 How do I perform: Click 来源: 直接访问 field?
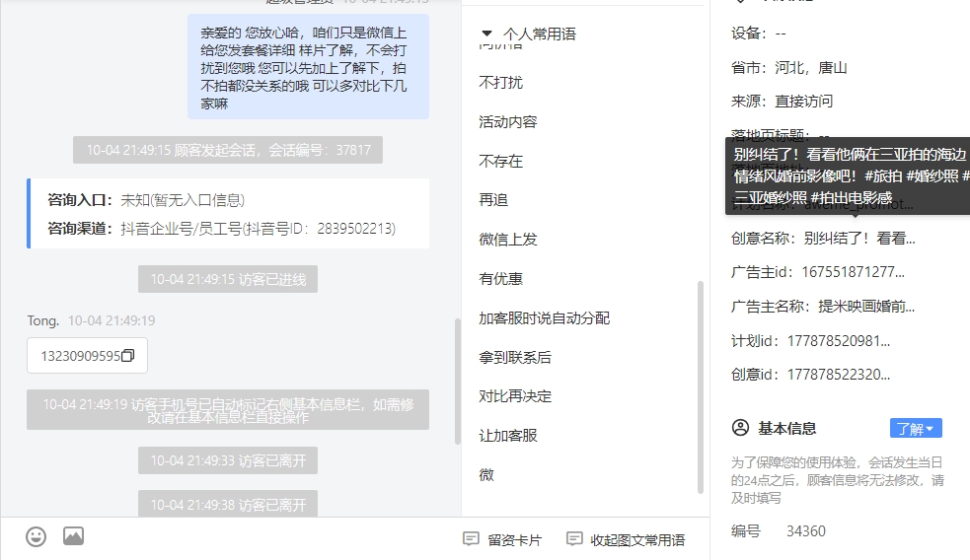click(782, 101)
